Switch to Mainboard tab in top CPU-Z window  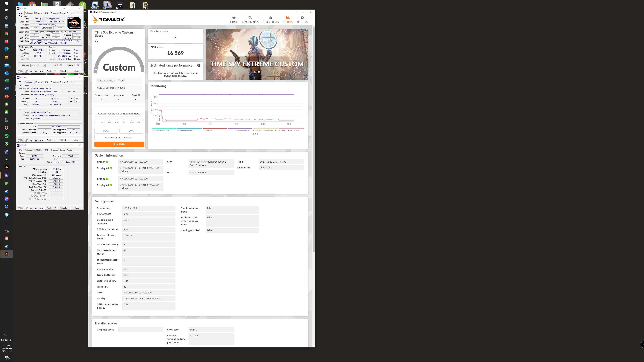pos(29,13)
